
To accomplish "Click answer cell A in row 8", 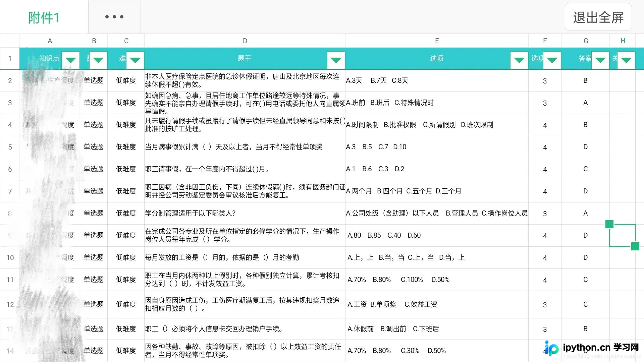I will (x=586, y=213).
